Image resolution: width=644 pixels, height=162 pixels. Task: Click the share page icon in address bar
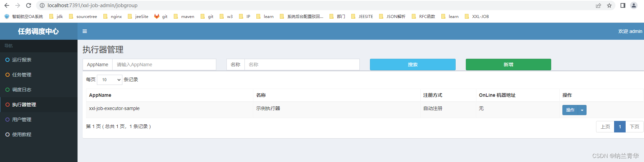coord(598,5)
